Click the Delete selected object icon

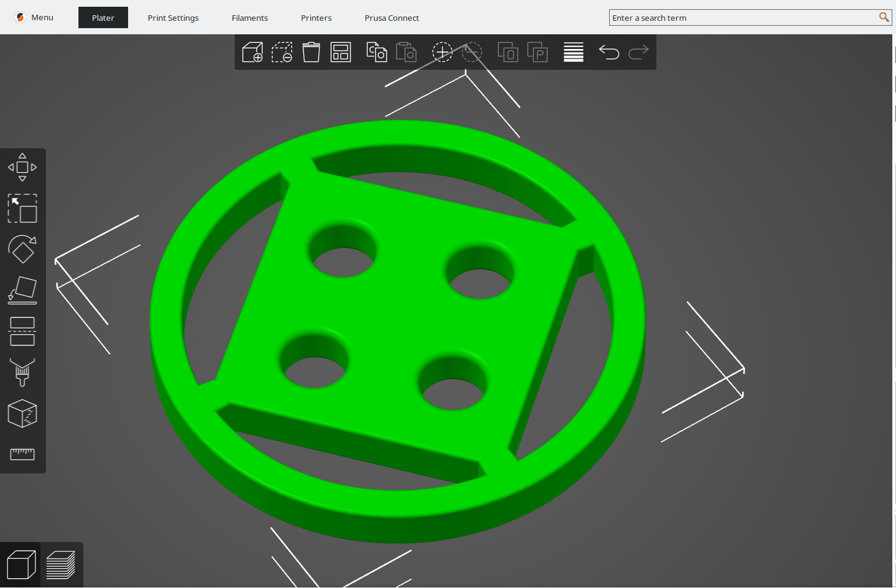(x=282, y=53)
